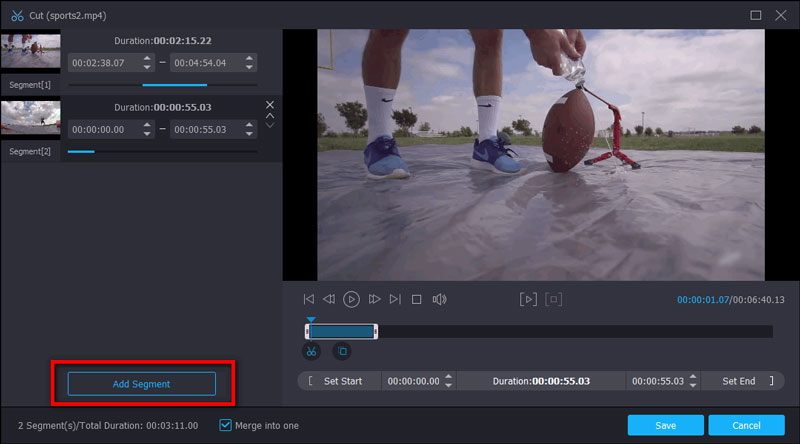
Task: Stop video playback
Action: pos(417,299)
